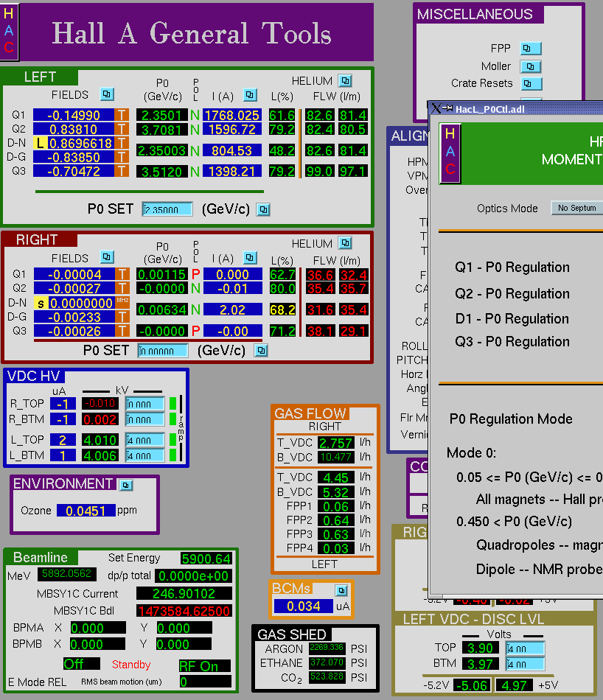The width and height of the screenshot is (603, 700).
Task: Click LEFT Q3 P0 value 3.5120
Action: [x=161, y=172]
